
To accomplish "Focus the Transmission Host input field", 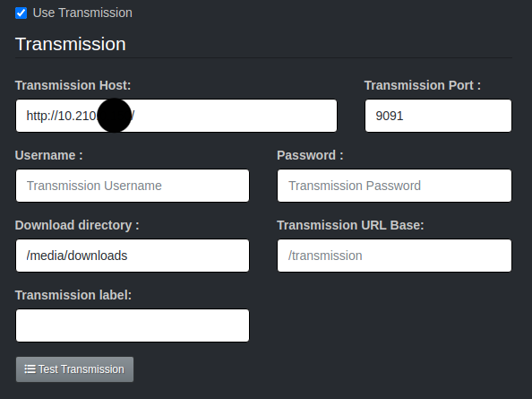I will [x=176, y=116].
